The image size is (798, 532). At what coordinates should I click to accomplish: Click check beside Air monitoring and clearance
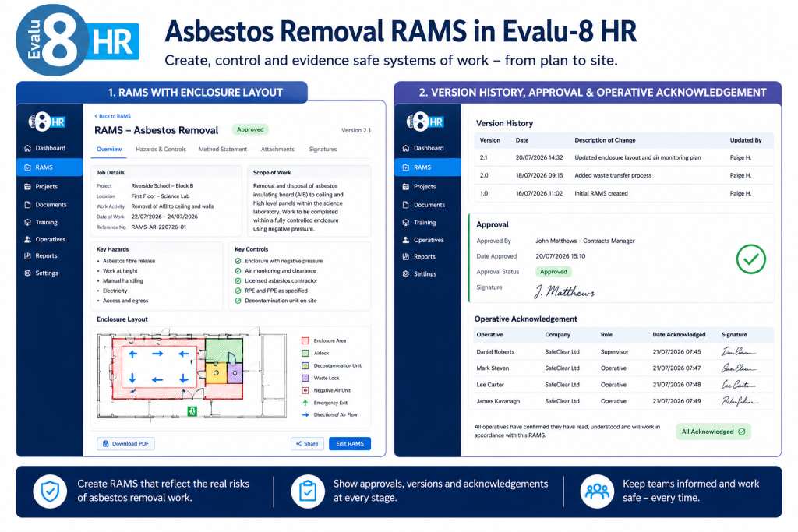238,270
